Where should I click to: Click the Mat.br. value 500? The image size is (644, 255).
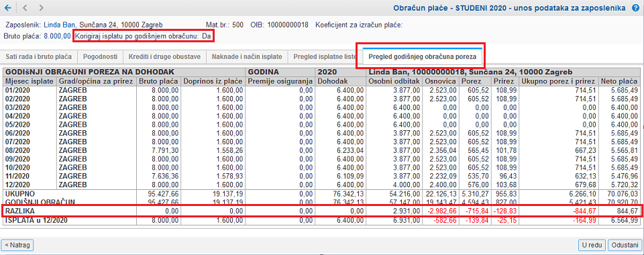[x=237, y=25]
